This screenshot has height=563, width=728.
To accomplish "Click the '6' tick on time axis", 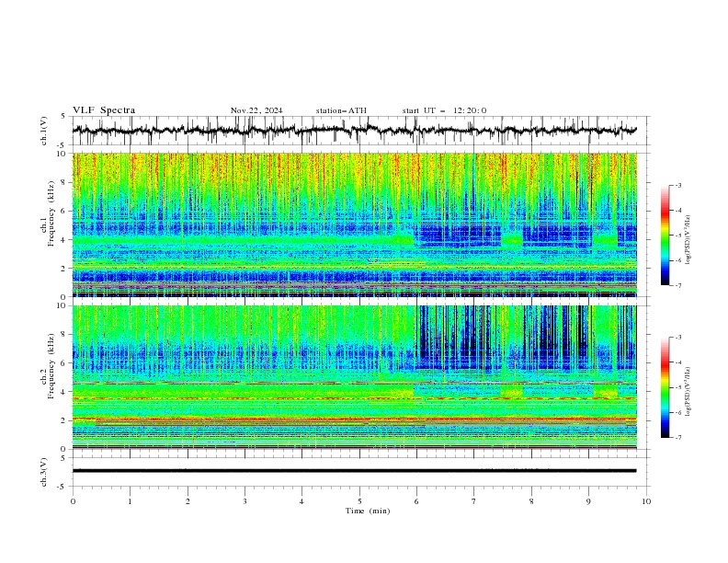I will pyautogui.click(x=416, y=501).
